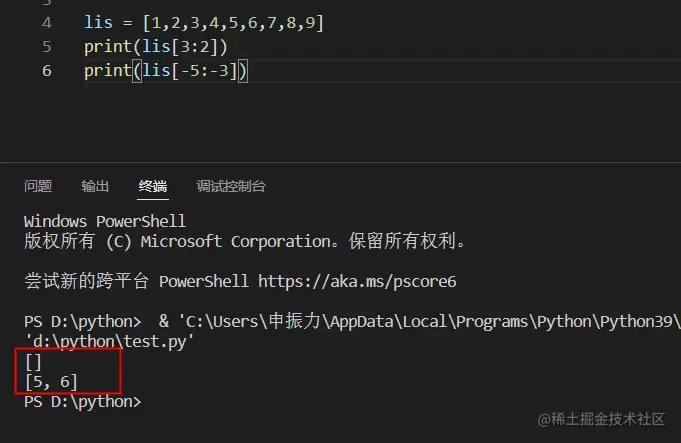
Task: Click the Windows PowerShell header text
Action: pyautogui.click(x=104, y=221)
